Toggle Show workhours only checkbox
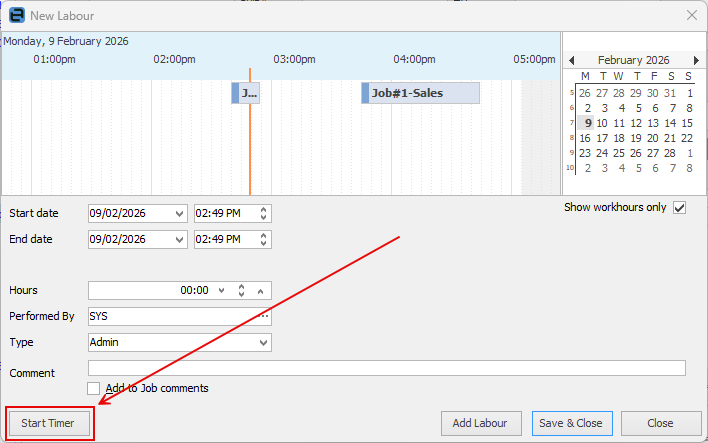 pyautogui.click(x=679, y=207)
